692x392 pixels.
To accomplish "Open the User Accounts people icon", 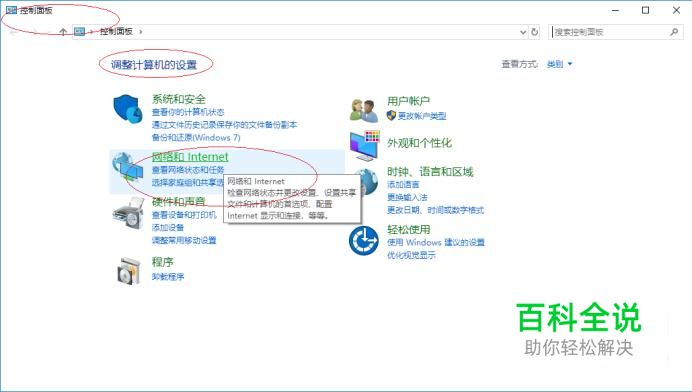I will pyautogui.click(x=364, y=110).
